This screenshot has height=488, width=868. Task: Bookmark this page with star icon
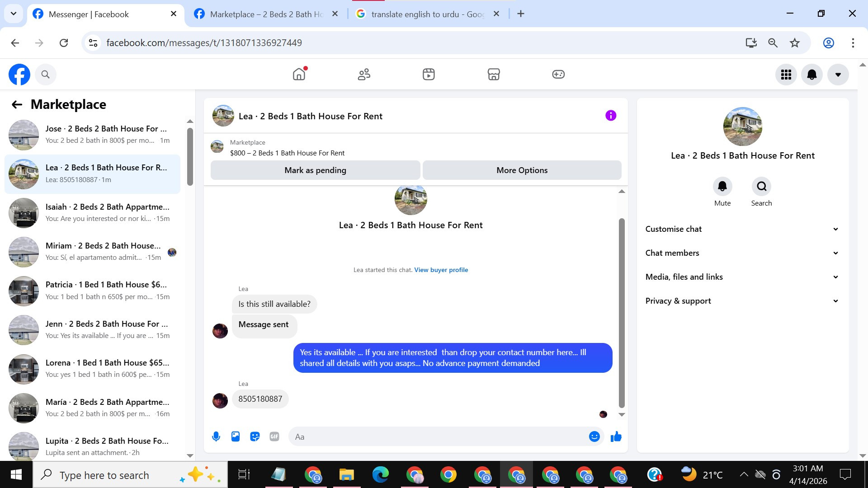[x=794, y=43]
